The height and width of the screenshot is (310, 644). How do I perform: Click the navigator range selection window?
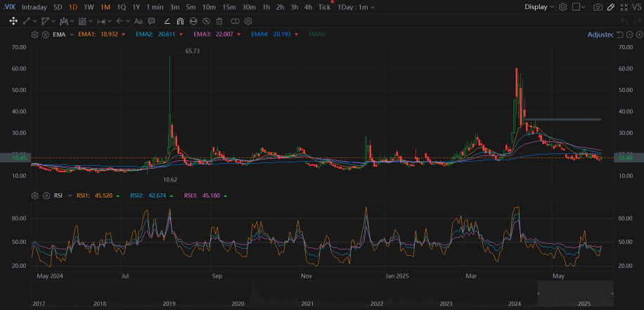tap(575, 293)
